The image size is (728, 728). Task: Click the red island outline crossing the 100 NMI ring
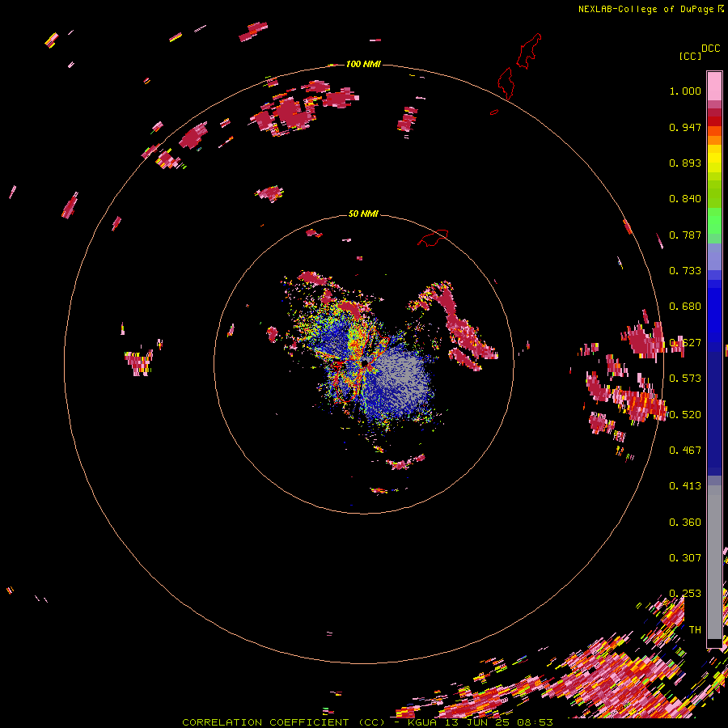point(506,83)
